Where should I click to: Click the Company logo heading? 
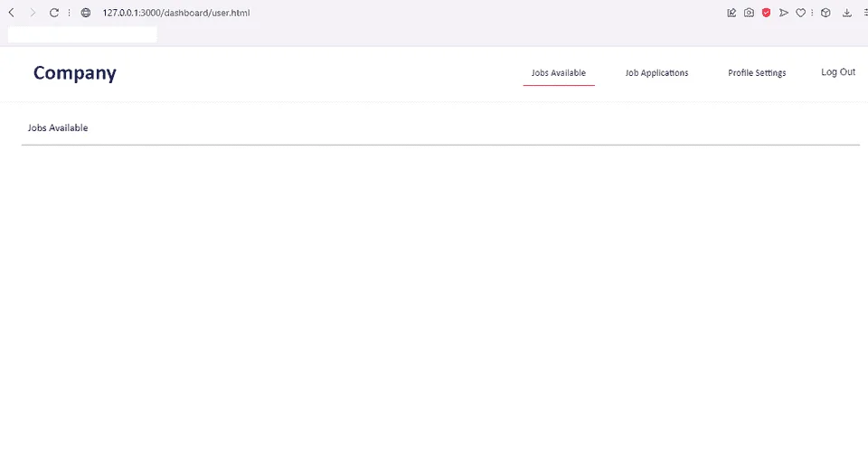pyautogui.click(x=75, y=73)
